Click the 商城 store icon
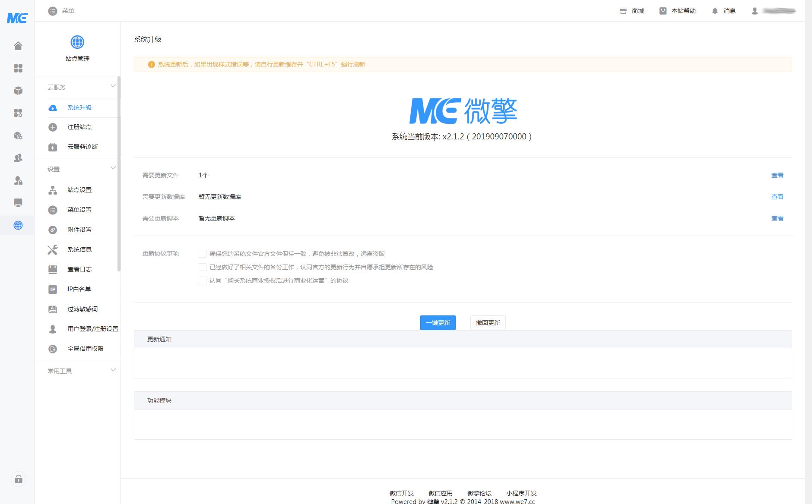Screen dimensions: 812x504 623,11
